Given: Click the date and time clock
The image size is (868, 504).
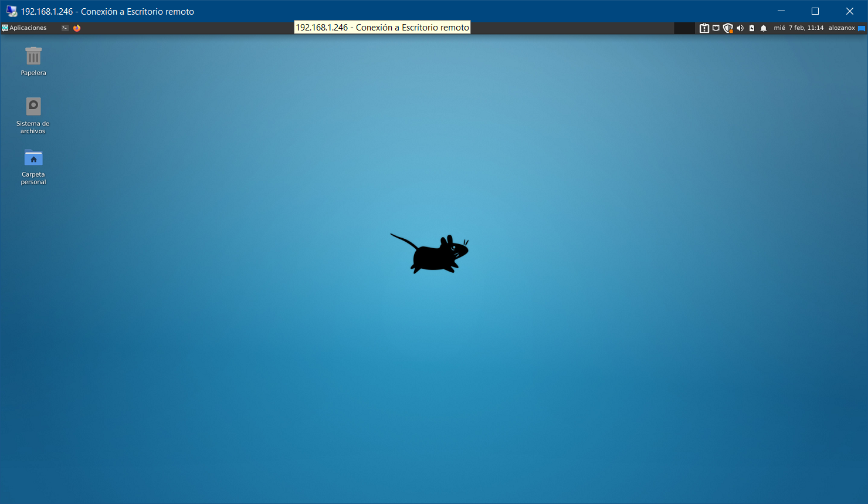Looking at the screenshot, I should point(798,28).
